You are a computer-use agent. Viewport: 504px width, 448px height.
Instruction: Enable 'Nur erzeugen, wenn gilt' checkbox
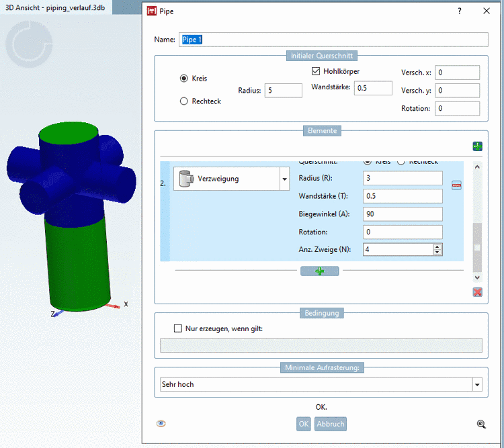pos(178,328)
